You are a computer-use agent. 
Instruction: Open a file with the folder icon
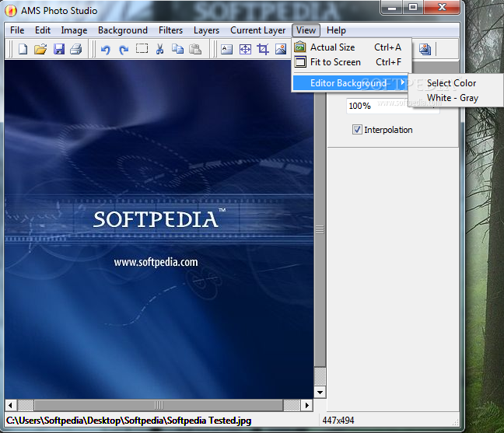(40, 49)
